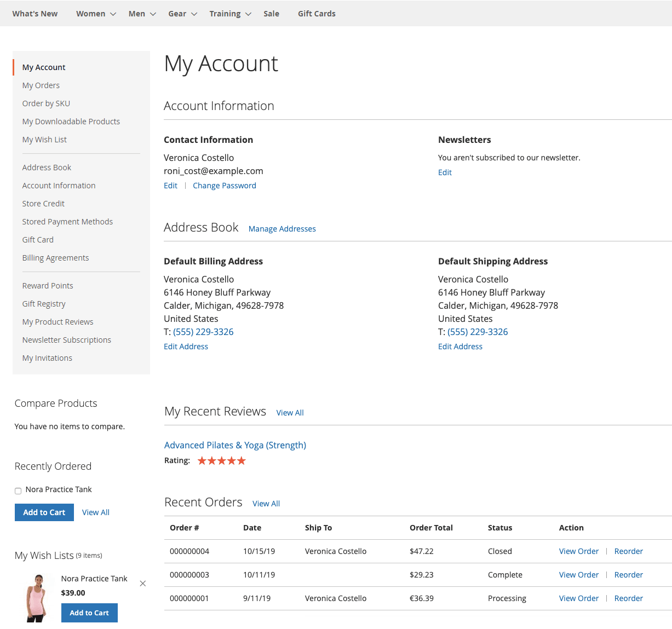Remove Nora Practice Tank from wish list
672x629 pixels.
click(x=143, y=584)
